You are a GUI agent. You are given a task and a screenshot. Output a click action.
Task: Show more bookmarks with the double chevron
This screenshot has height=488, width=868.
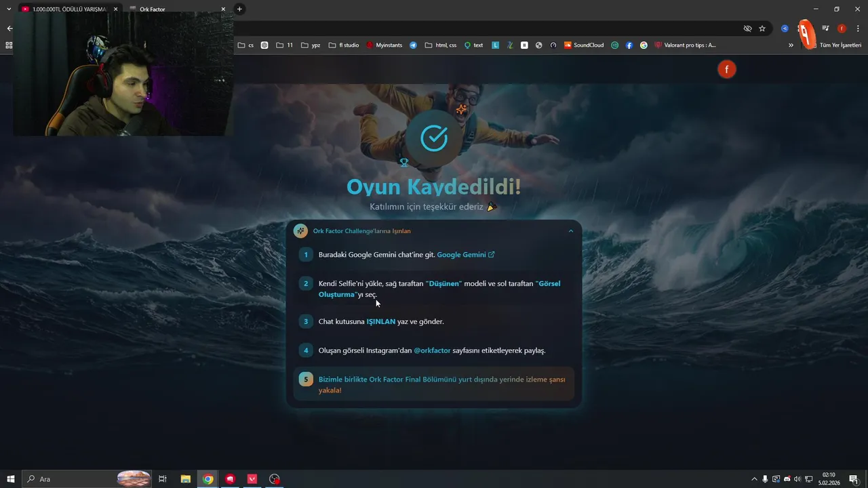coord(791,45)
